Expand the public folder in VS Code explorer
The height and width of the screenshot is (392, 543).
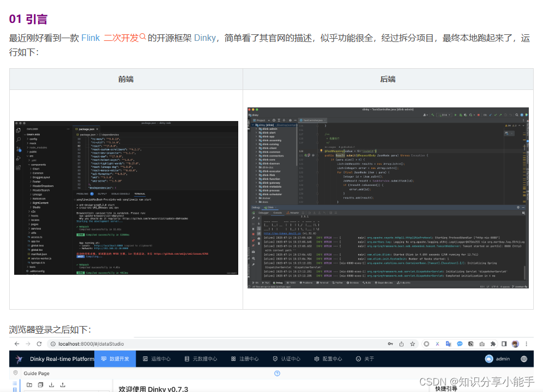pos(32,152)
